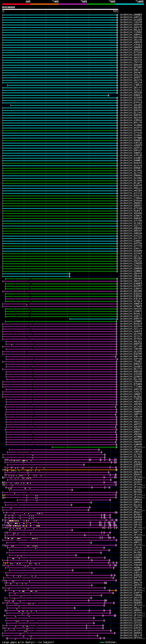Select hit label UniRef100_B9RLY0
This screenshot has width=146, height=644.
click(x=131, y=70)
